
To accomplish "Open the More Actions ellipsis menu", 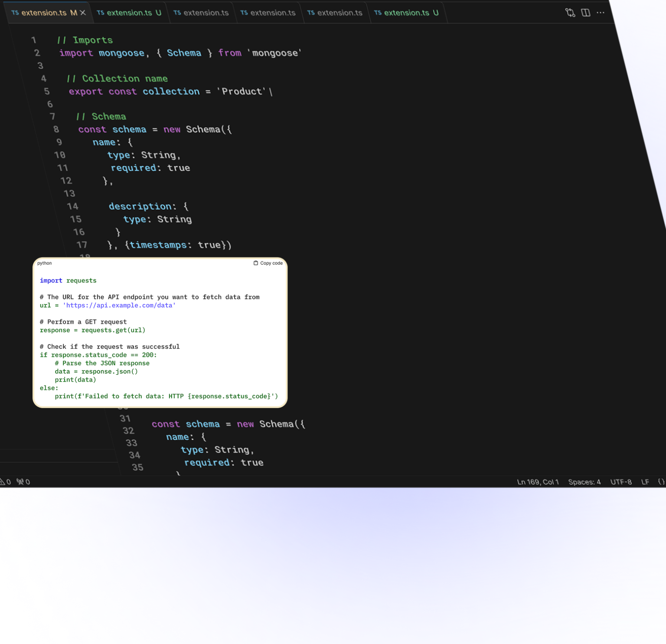I will pos(601,13).
